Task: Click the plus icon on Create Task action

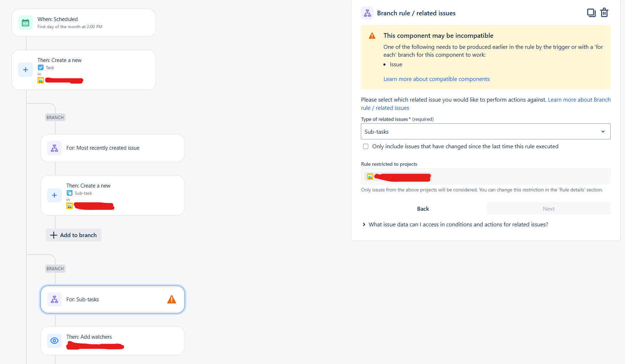Action: click(x=25, y=70)
